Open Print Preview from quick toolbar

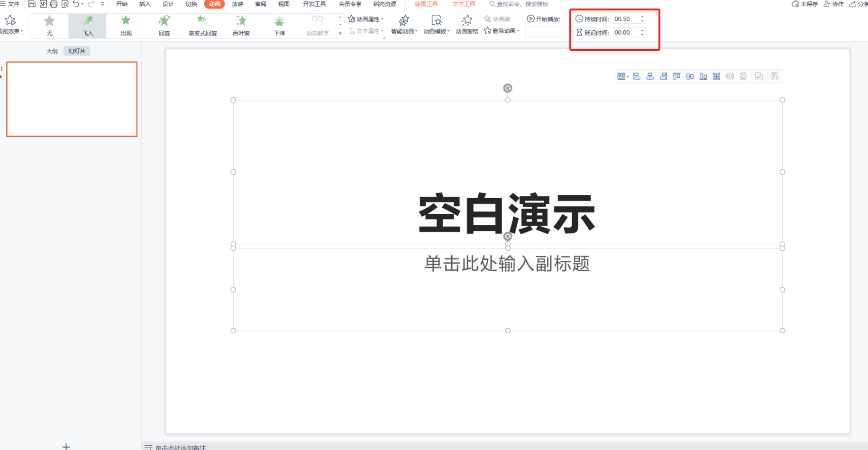pyautogui.click(x=65, y=4)
